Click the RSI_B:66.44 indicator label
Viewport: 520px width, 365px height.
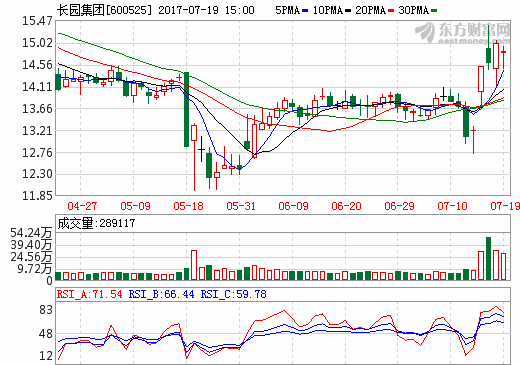click(x=162, y=294)
